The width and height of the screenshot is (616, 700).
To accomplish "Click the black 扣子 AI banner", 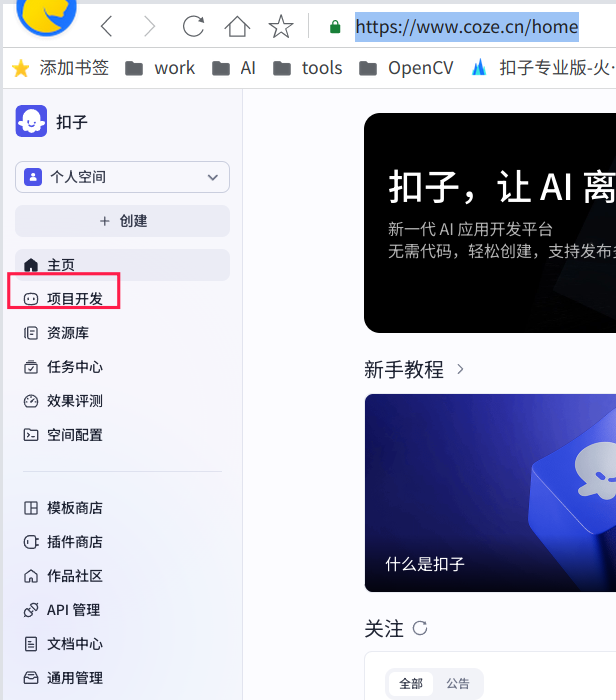I will tap(490, 223).
